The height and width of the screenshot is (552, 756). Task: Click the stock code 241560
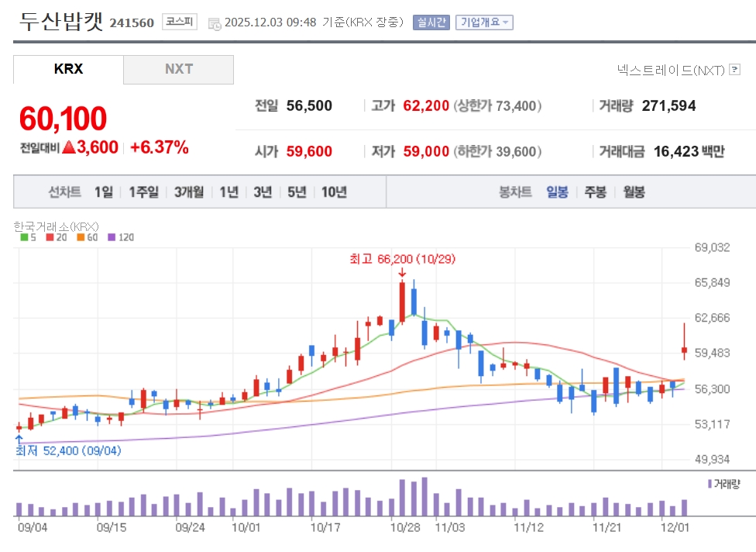(x=132, y=22)
